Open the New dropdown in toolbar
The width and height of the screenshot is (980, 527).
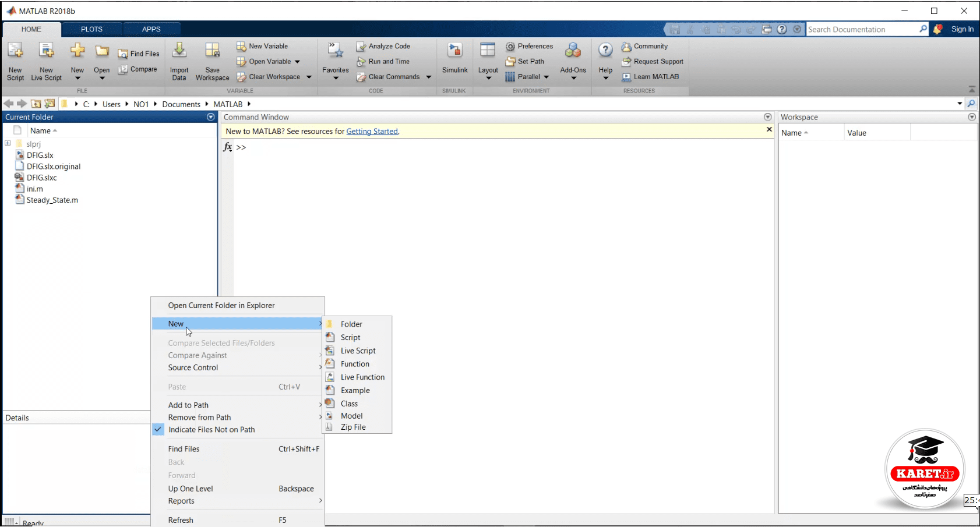click(x=77, y=78)
